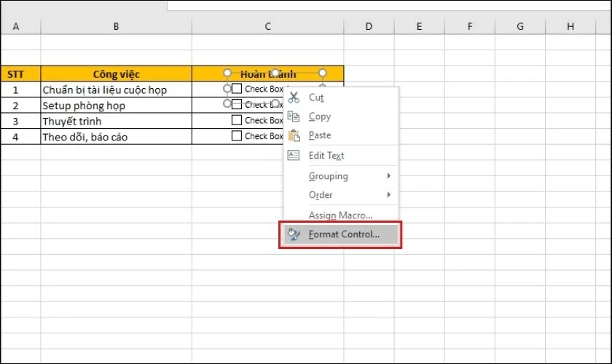Open Assign Macro... entry
This screenshot has width=612, height=364.
pyautogui.click(x=341, y=215)
